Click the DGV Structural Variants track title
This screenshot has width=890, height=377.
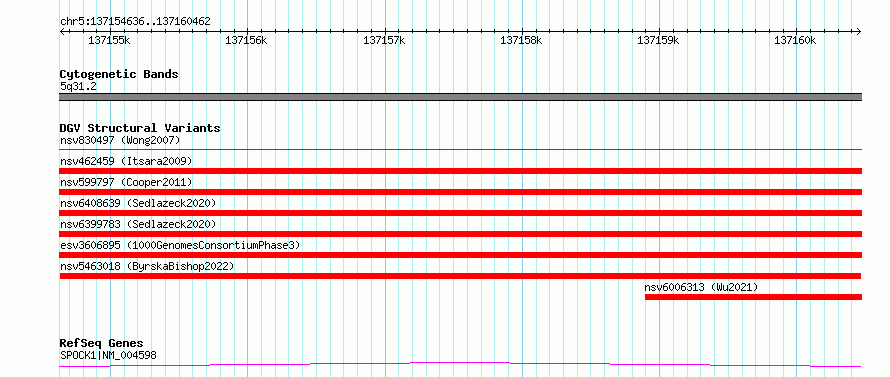(140, 128)
